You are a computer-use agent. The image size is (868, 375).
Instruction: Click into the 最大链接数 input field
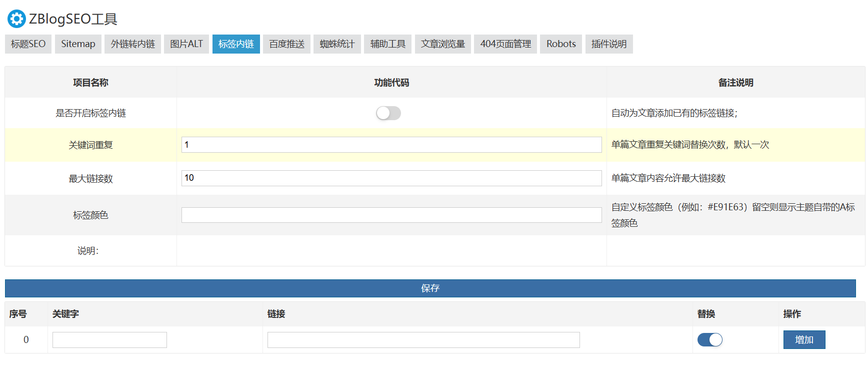tap(391, 178)
